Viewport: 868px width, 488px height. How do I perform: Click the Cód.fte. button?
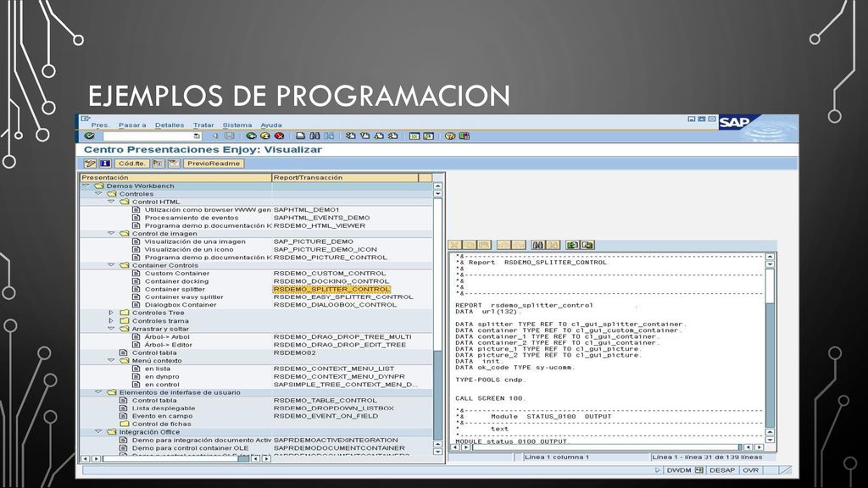[131, 164]
